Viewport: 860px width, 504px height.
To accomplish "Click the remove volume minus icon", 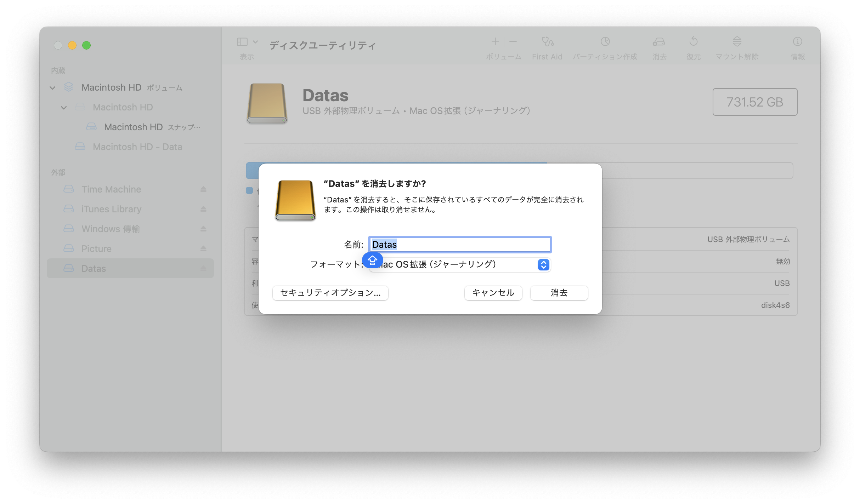I will (513, 41).
